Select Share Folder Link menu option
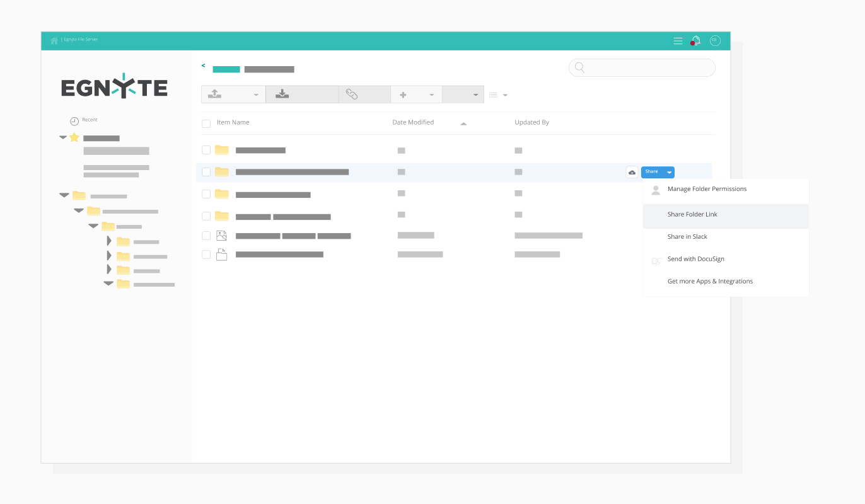The width and height of the screenshot is (865, 504). click(692, 215)
